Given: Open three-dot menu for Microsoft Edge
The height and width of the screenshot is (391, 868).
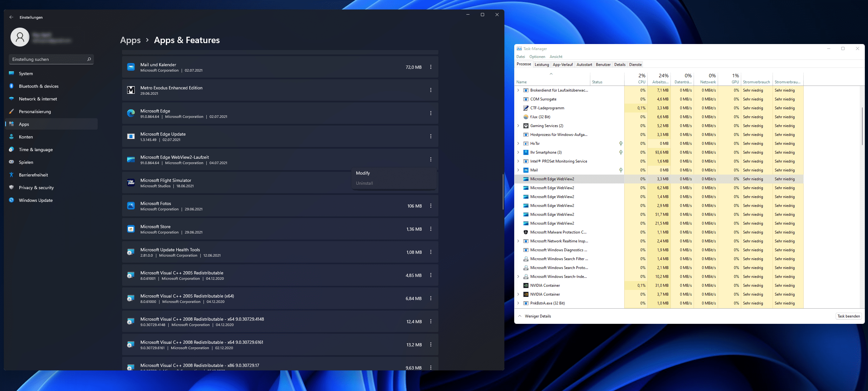Looking at the screenshot, I should (431, 113).
